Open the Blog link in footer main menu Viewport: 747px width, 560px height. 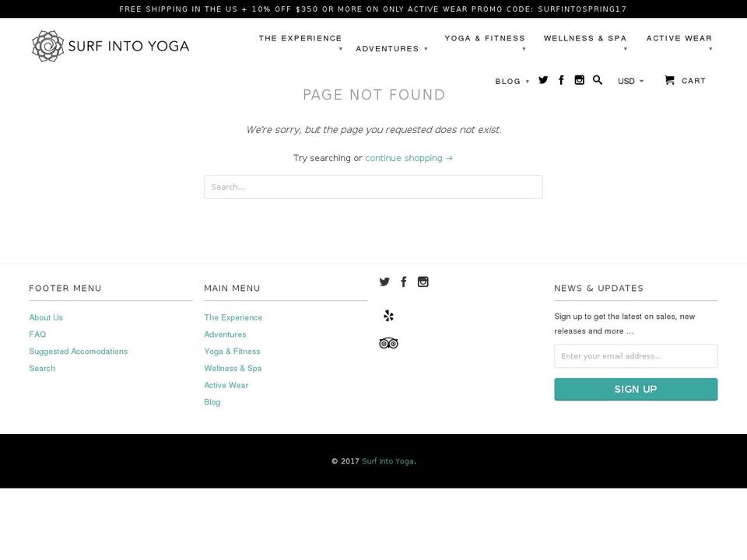212,402
